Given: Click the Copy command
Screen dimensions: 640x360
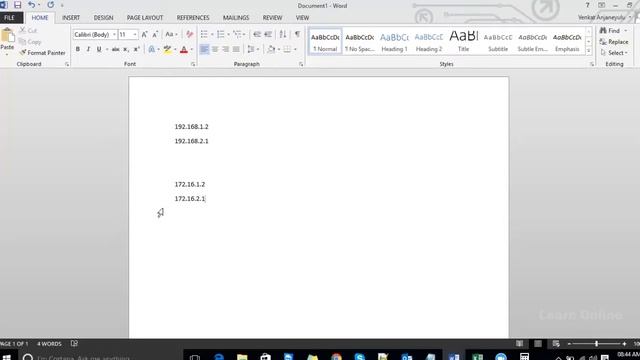Looking at the screenshot, I should pos(30,42).
